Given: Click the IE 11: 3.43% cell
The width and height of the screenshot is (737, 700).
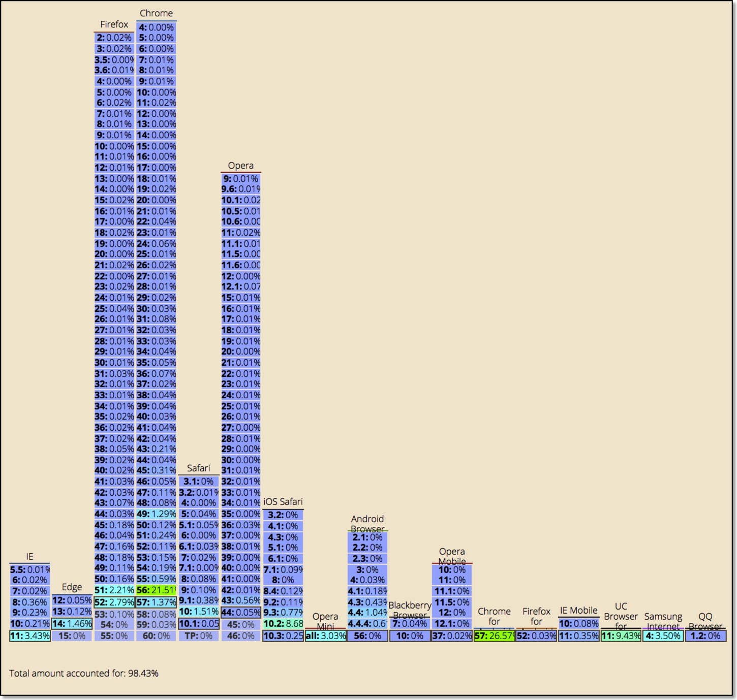Looking at the screenshot, I should coord(30,635).
